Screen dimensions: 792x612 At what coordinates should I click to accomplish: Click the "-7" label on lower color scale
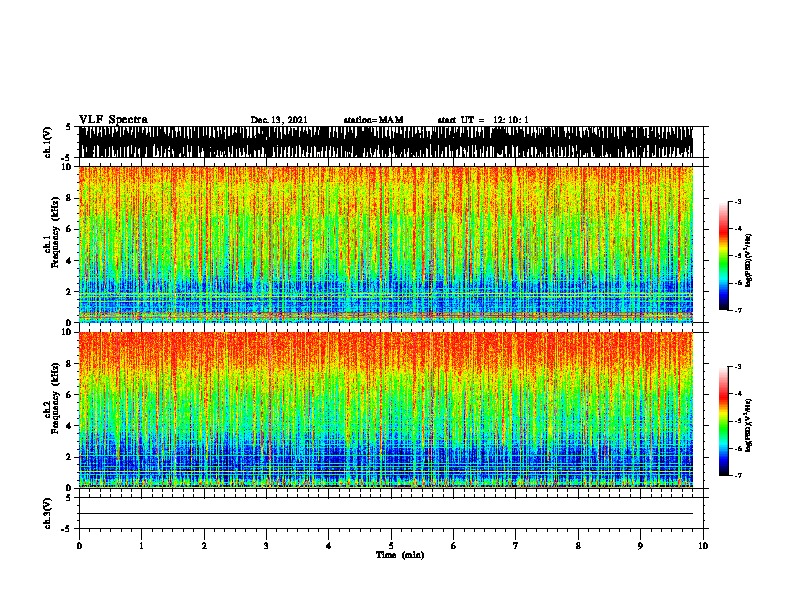click(738, 475)
